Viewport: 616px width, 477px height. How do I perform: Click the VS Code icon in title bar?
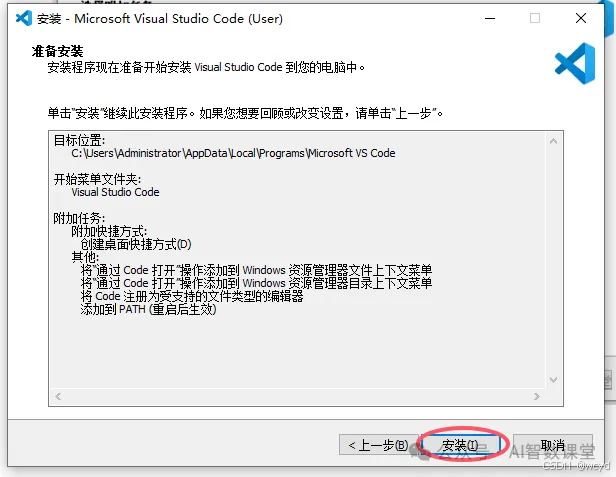pos(24,18)
